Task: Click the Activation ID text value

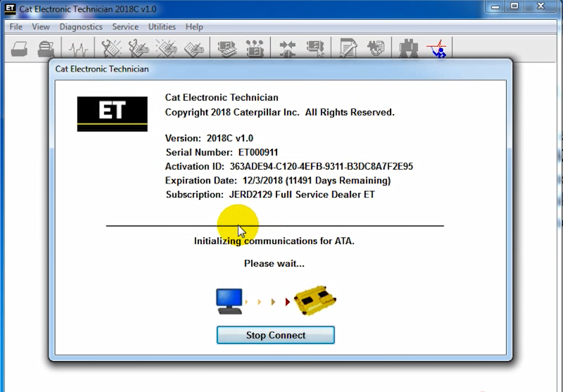Action: coord(321,166)
